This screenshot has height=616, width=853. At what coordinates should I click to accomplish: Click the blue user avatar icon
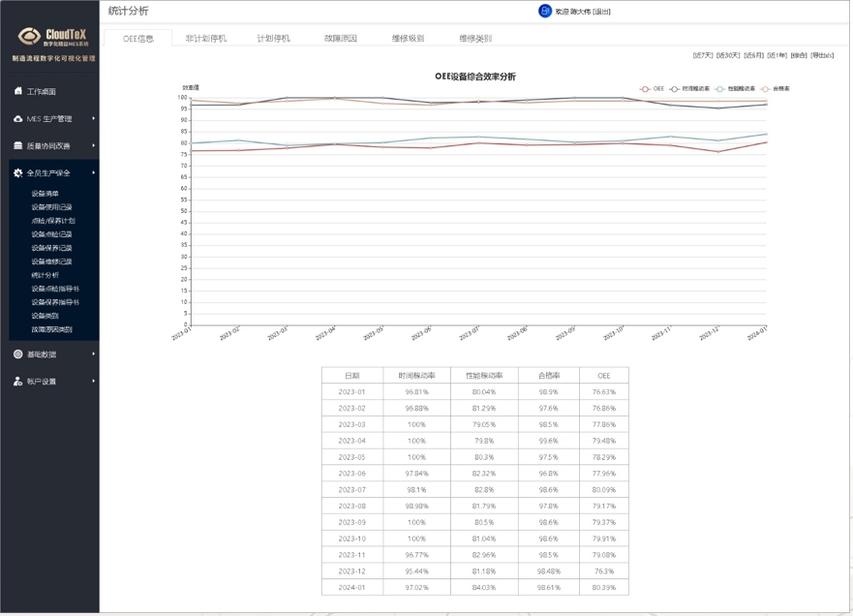[544, 11]
